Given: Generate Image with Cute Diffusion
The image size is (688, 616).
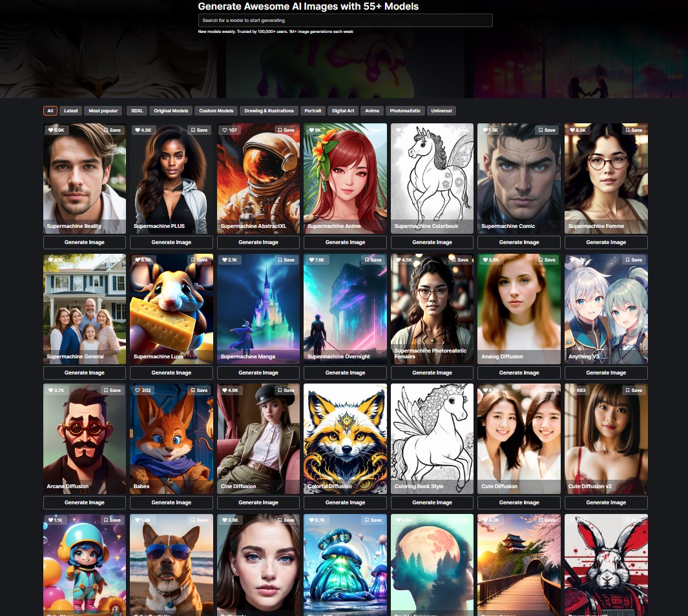Looking at the screenshot, I should coord(519,502).
